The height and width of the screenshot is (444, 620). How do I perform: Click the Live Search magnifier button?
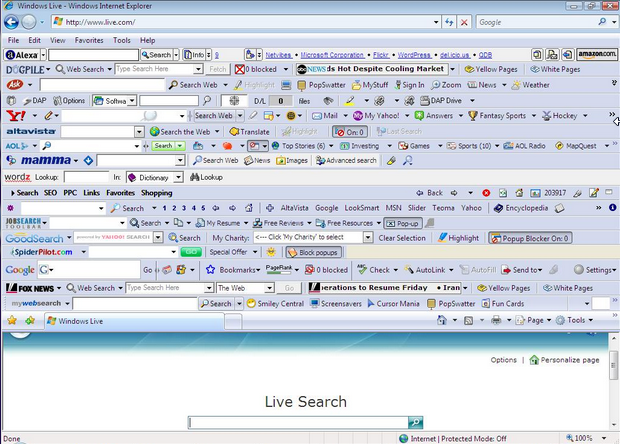click(416, 423)
